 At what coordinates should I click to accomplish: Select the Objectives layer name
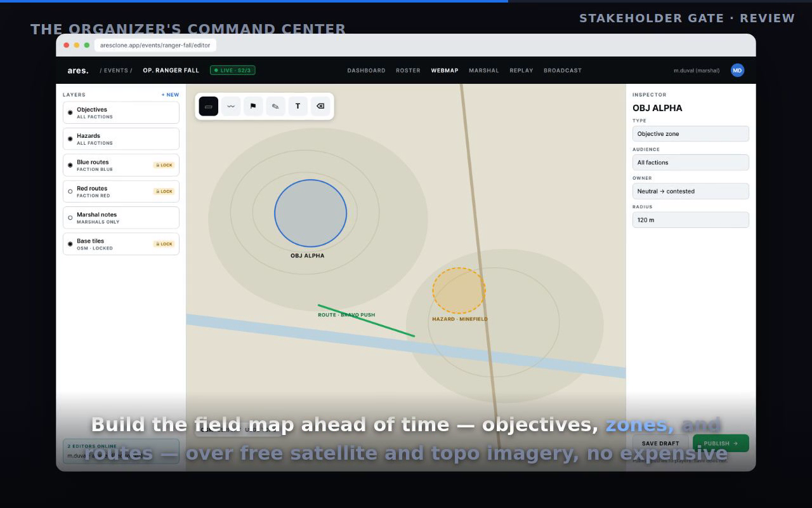click(92, 109)
